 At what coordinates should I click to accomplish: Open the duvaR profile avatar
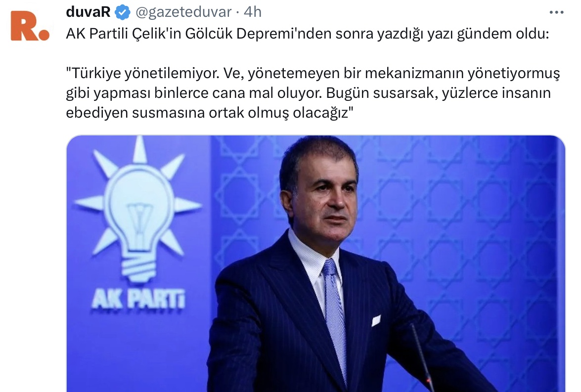click(x=30, y=26)
